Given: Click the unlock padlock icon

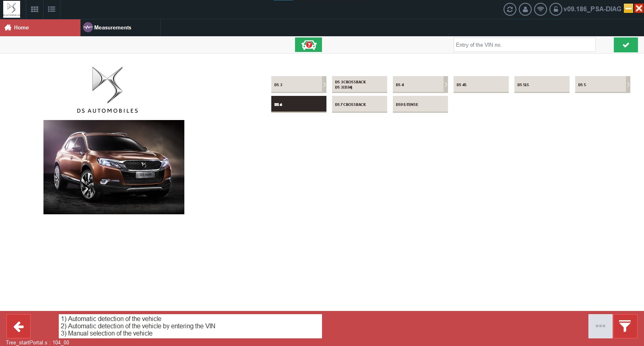Looking at the screenshot, I should (x=555, y=9).
